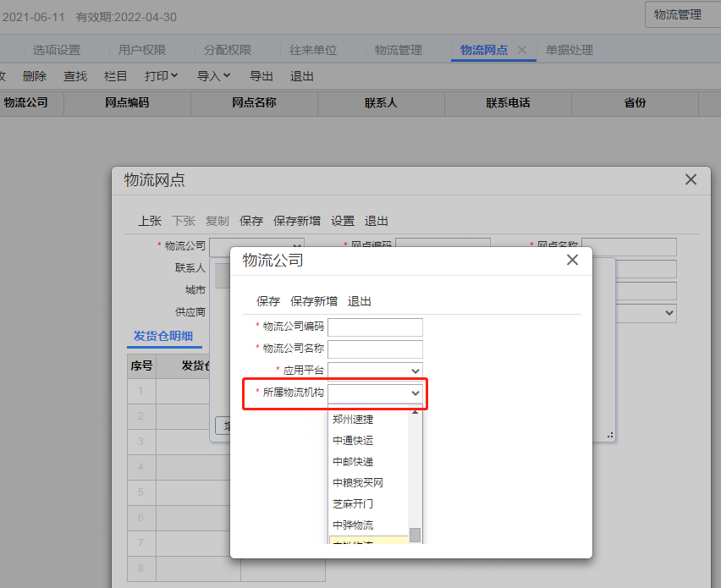This screenshot has width=721, height=588.
Task: Click 保存 in 物流网点 dialog toolbar
Action: click(x=251, y=221)
